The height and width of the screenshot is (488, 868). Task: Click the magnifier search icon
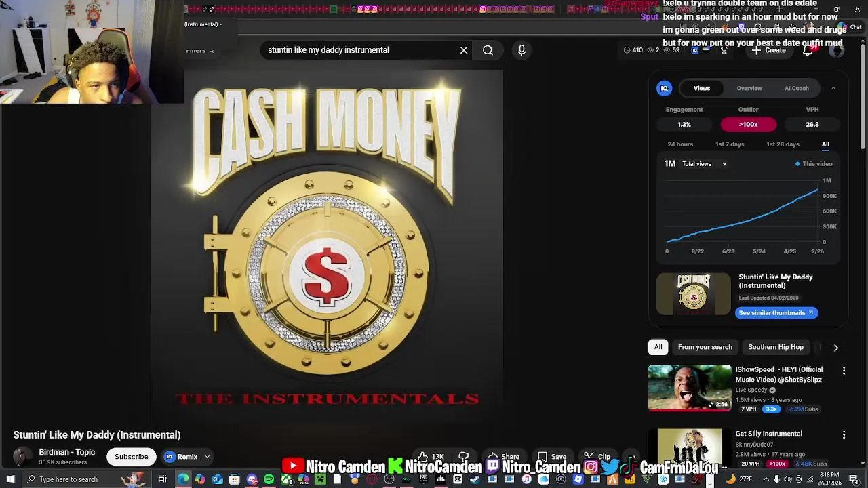tap(488, 50)
